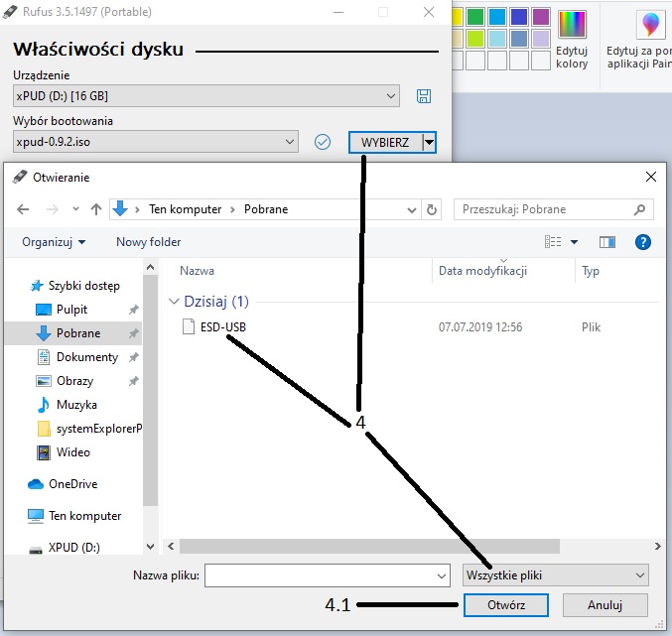Select Szybki dostęp in the navigation pane
This screenshot has width=672, height=636.
pos(75,286)
